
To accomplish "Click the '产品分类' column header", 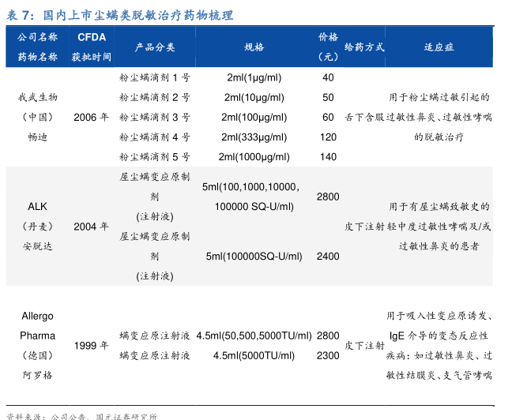I will [x=155, y=47].
